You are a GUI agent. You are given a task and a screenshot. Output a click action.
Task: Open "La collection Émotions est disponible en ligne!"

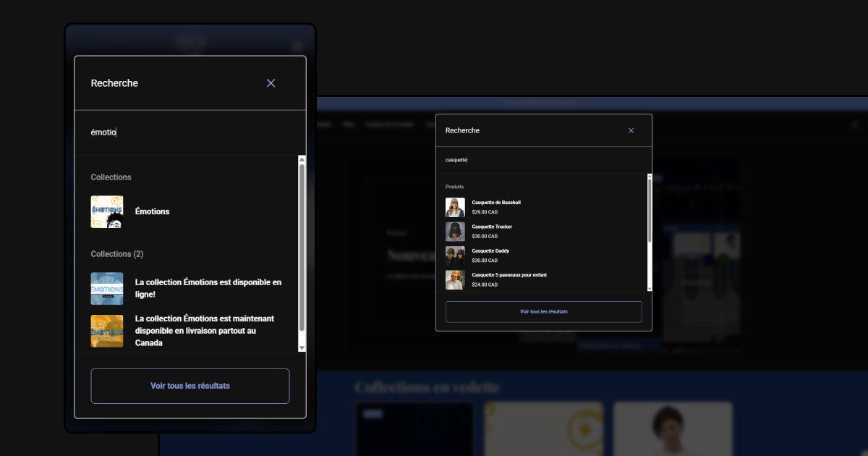pos(208,288)
